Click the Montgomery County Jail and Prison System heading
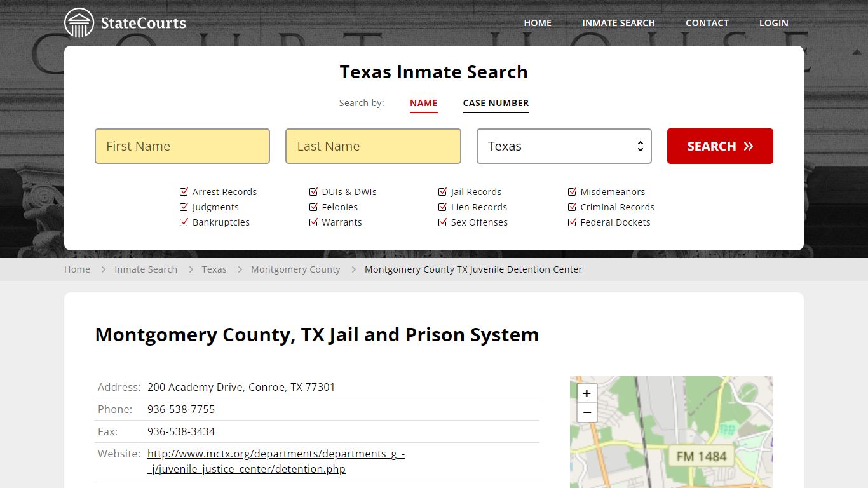 [x=317, y=335]
